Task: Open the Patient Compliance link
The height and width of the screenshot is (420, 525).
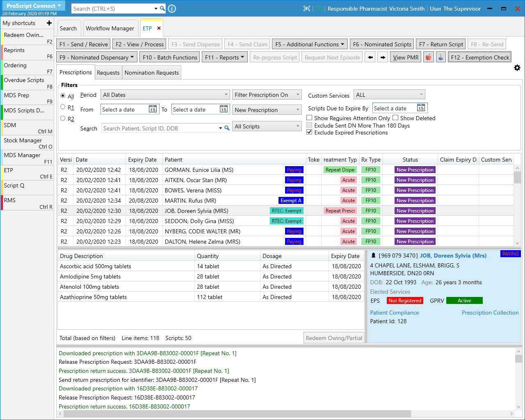Action: pyautogui.click(x=395, y=313)
